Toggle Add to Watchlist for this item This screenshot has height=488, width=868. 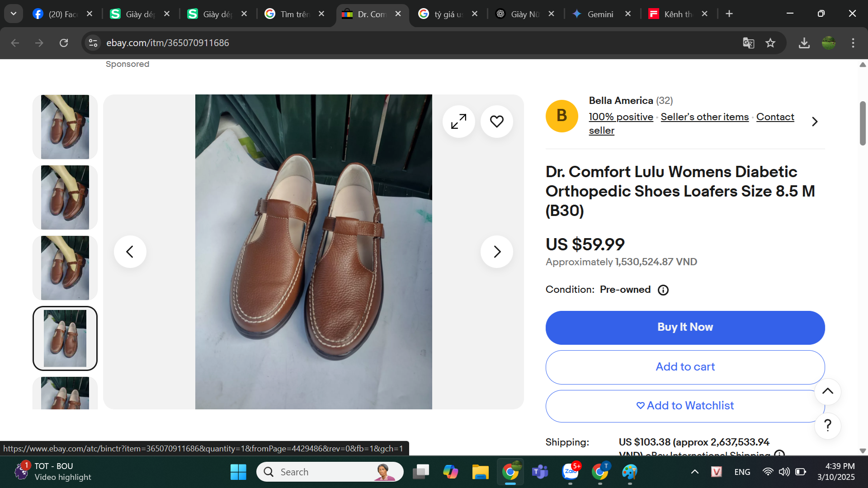(685, 406)
